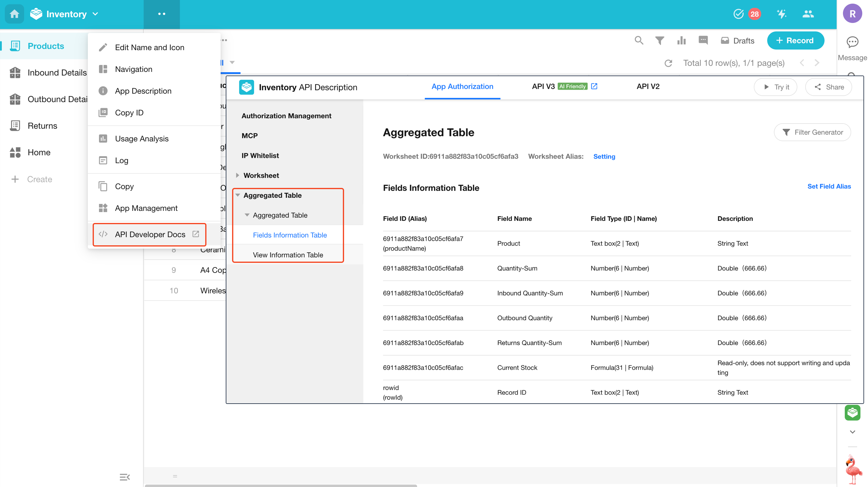Click the filter funnel icon in toolbar
The width and height of the screenshot is (868, 487).
pyautogui.click(x=659, y=40)
